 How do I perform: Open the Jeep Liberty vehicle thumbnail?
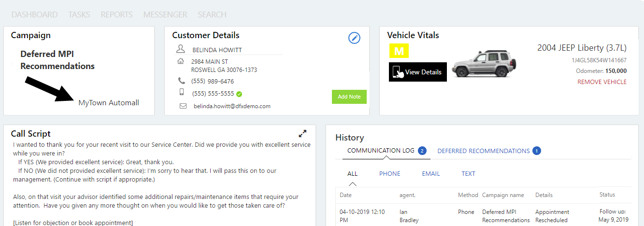pos(485,63)
